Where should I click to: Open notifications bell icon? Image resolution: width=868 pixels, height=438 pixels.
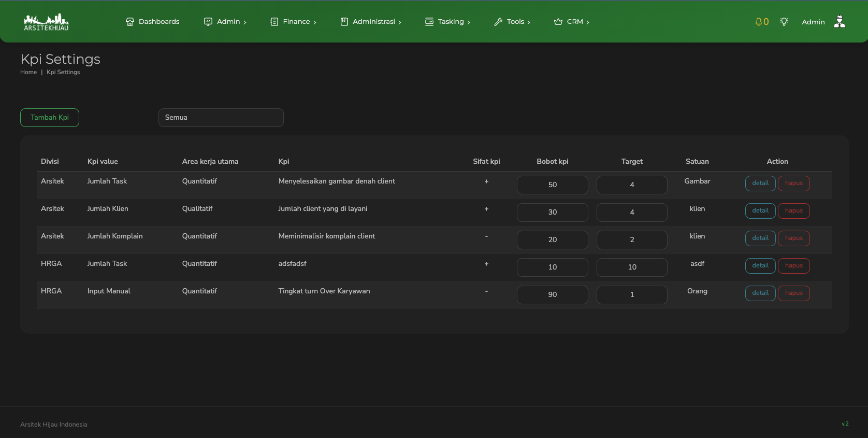(x=759, y=22)
